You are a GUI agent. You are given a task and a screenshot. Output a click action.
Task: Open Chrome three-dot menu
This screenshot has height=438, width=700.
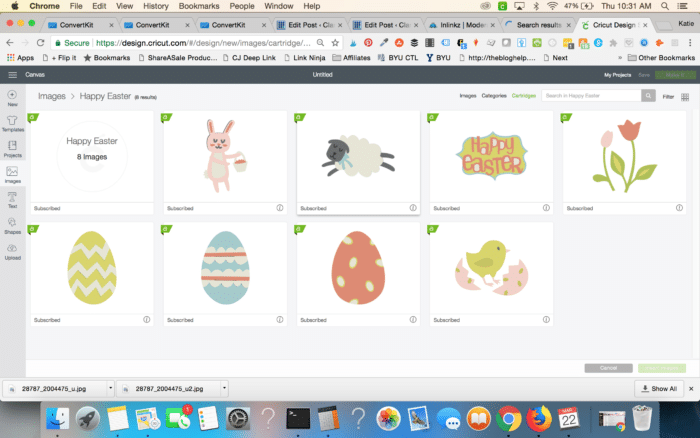(x=690, y=43)
